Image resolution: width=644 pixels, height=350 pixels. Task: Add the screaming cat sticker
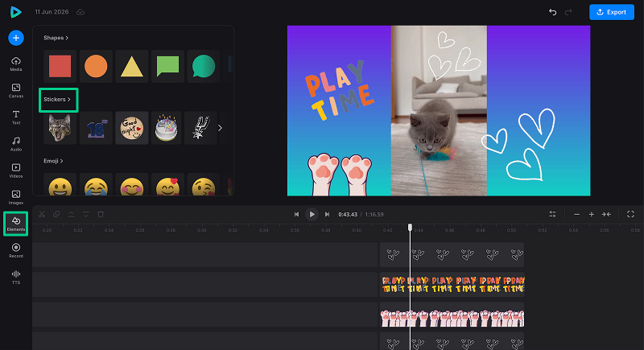[x=60, y=128]
